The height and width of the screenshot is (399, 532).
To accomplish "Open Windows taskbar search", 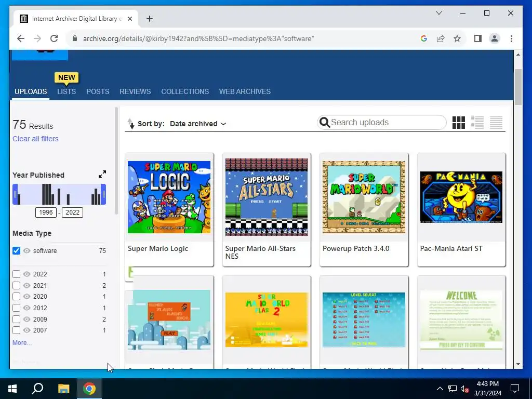I will tap(37, 389).
